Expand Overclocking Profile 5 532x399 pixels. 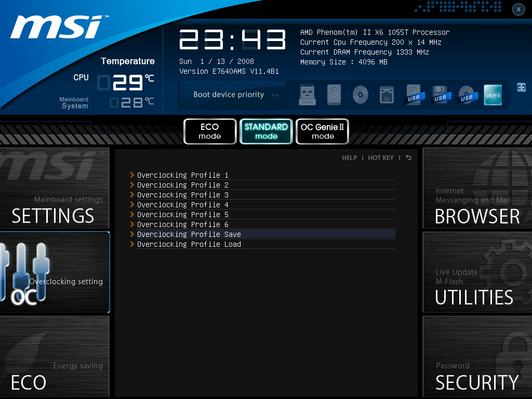coord(262,215)
